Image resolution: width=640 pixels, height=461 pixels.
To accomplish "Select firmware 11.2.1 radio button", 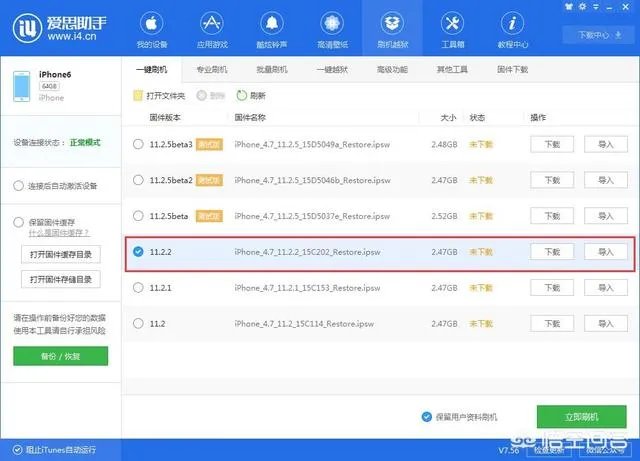I will point(138,287).
